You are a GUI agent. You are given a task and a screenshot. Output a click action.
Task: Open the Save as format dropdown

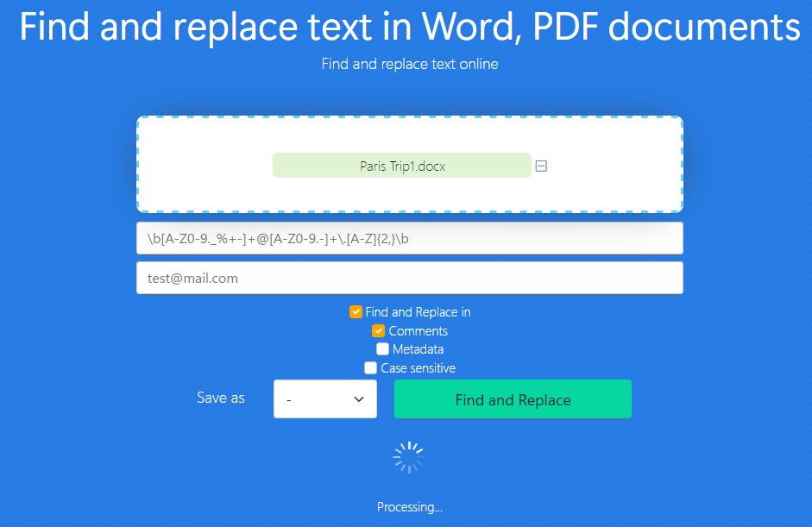(324, 399)
